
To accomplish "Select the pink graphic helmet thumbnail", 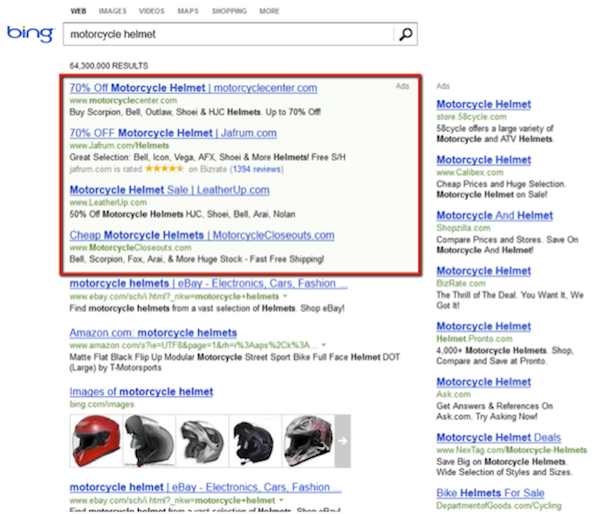I will point(308,441).
